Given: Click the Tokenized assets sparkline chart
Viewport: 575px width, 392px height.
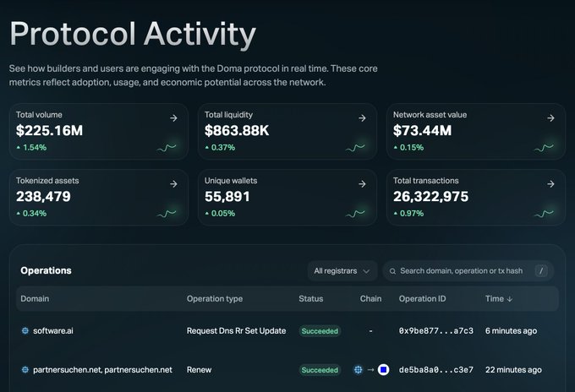Looking at the screenshot, I should [x=167, y=214].
